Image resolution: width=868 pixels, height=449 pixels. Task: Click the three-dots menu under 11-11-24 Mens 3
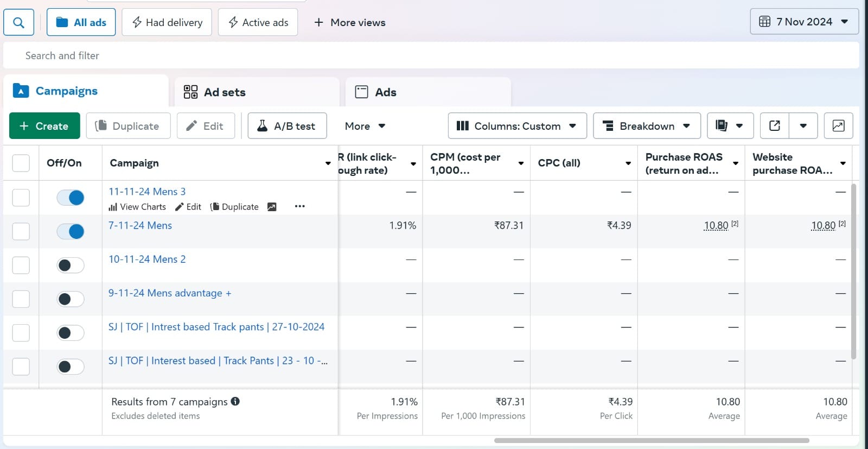tap(299, 206)
